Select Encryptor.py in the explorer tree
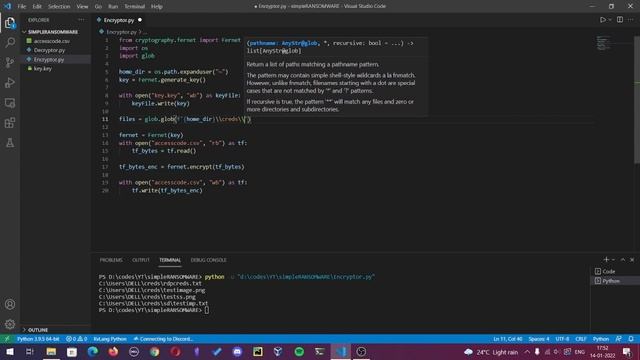640x360 pixels. 49,60
